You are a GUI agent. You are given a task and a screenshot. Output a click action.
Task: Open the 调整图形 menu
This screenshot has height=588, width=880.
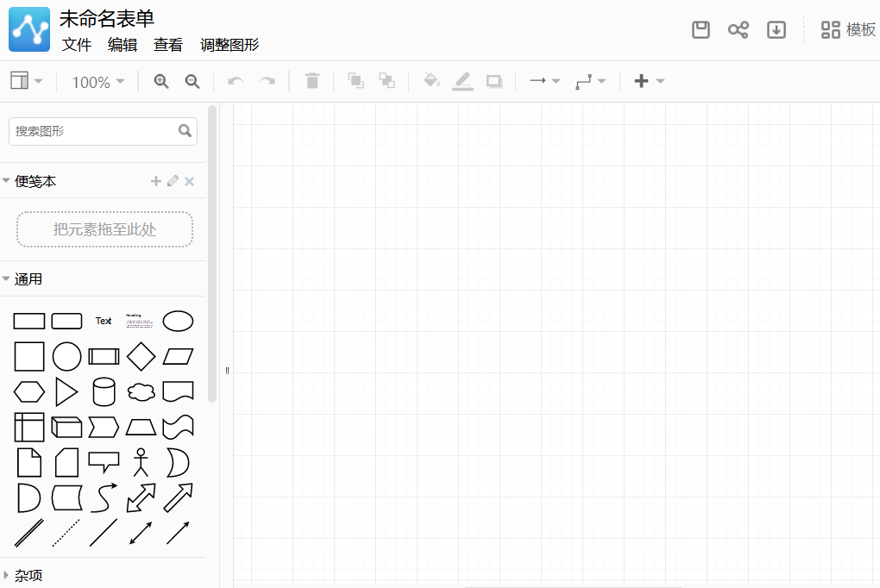[x=229, y=45]
